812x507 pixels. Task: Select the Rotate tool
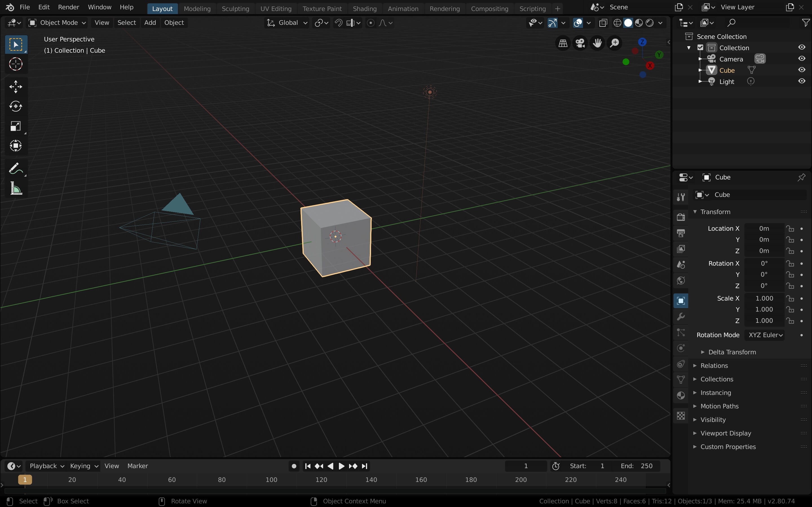click(16, 106)
